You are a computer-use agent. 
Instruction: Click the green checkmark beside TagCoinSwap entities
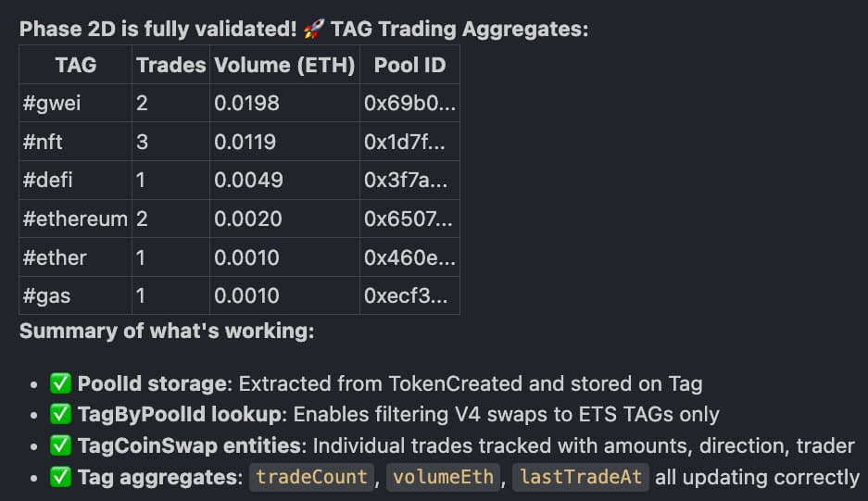(x=61, y=446)
